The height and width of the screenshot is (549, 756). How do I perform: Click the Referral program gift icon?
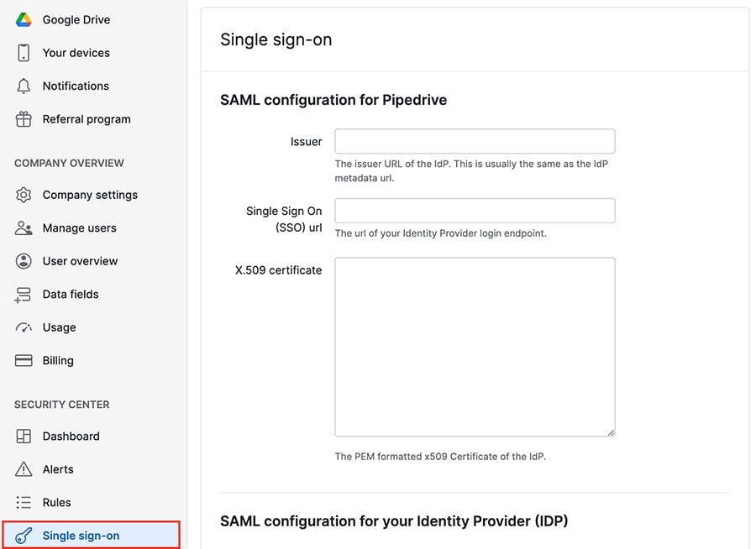tap(24, 118)
